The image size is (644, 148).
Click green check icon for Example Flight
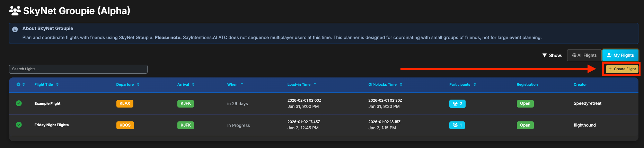19,103
